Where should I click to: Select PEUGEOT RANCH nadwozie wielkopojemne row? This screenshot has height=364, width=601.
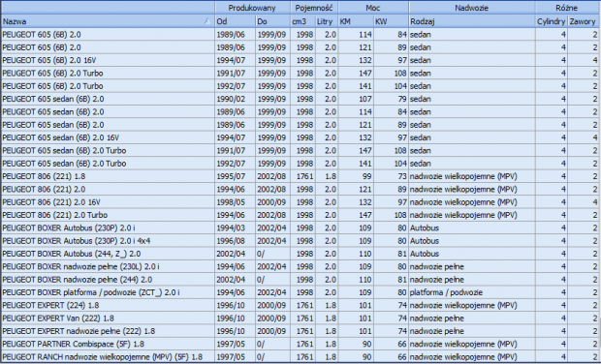(300, 356)
